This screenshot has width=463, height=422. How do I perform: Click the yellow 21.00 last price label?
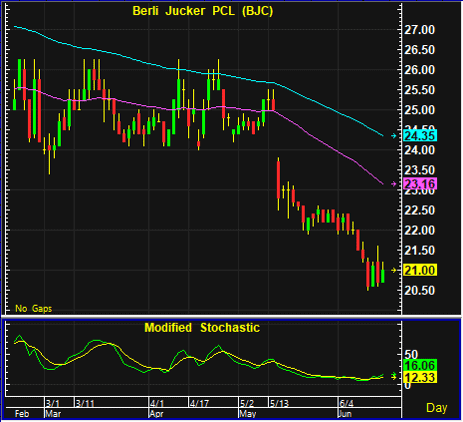click(x=420, y=270)
